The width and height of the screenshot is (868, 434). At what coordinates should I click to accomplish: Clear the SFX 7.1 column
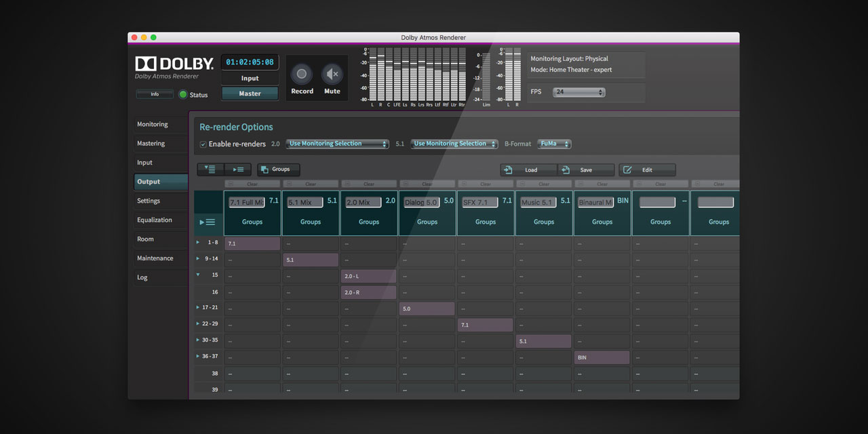(x=486, y=184)
